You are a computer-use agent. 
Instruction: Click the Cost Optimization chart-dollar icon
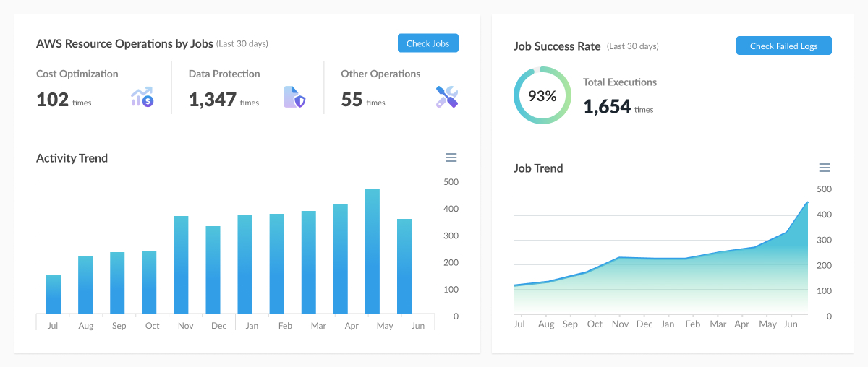(x=142, y=97)
